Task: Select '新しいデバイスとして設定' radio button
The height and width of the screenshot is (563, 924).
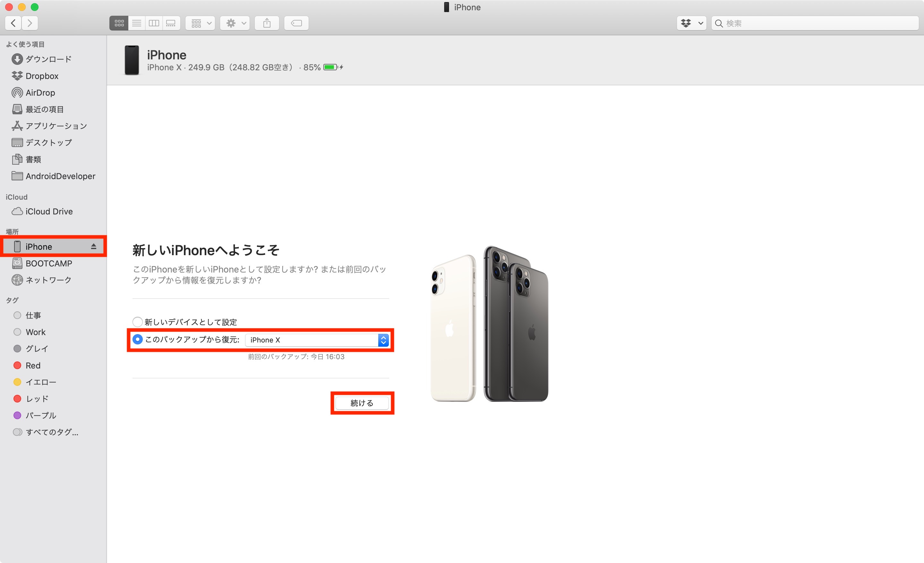Action: [x=137, y=321]
